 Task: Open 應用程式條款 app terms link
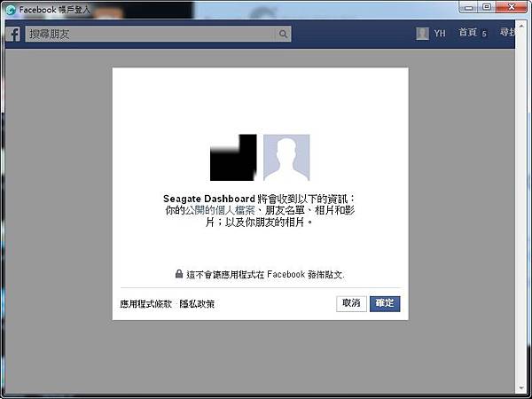(x=146, y=303)
